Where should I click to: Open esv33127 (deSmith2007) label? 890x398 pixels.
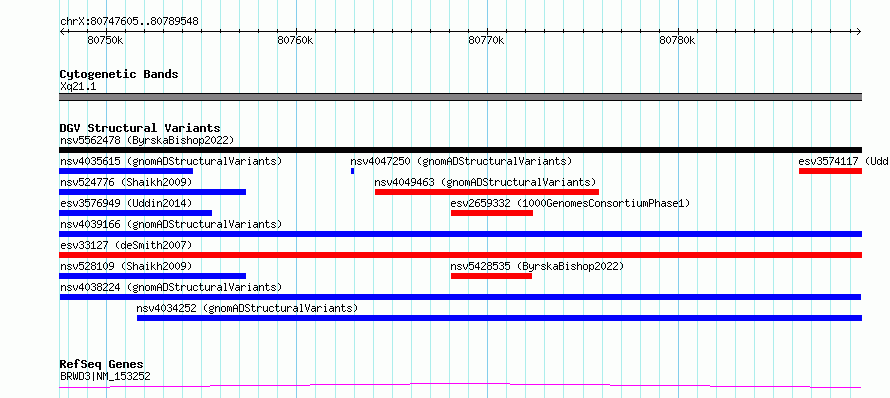coord(126,245)
